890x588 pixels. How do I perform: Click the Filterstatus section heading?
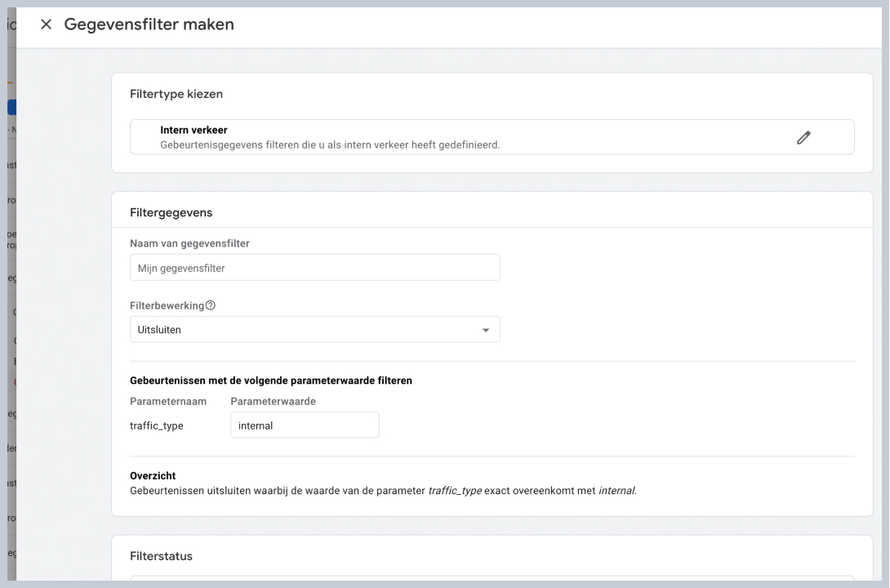point(161,556)
